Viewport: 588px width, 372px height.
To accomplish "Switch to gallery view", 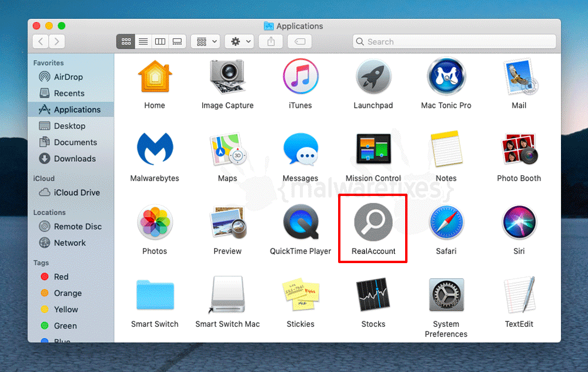I will pos(178,41).
